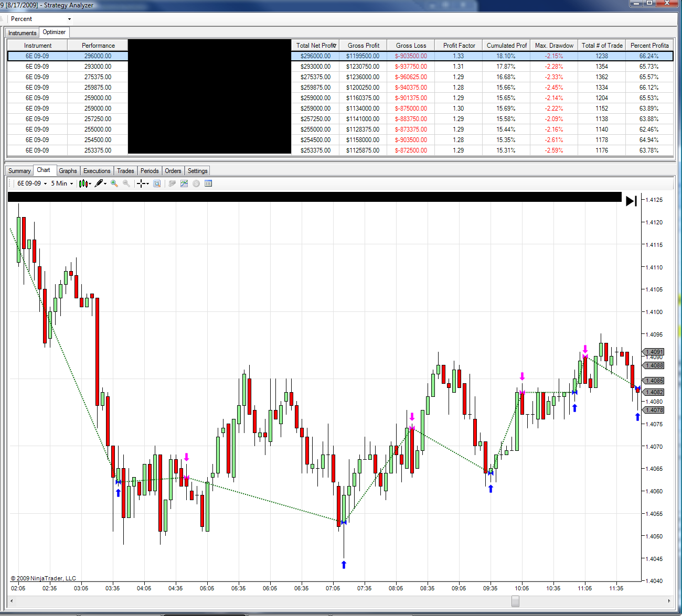Sort by Profit Factor column header

pyautogui.click(x=459, y=46)
